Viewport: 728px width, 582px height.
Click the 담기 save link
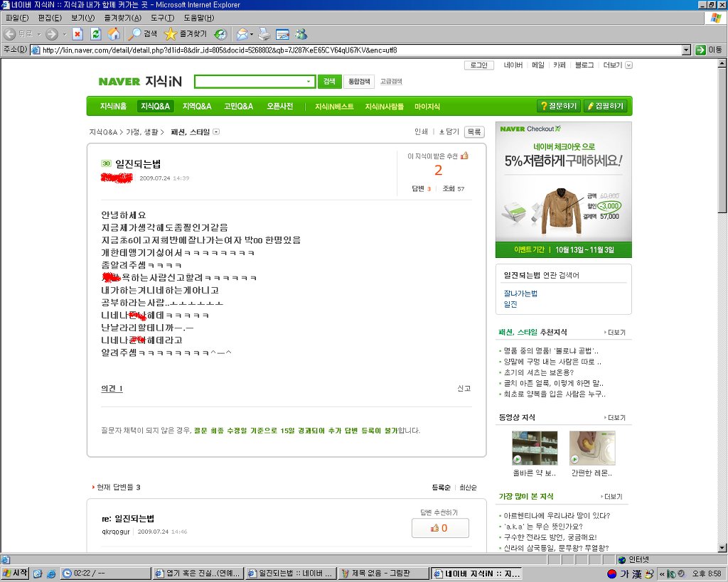tap(449, 131)
